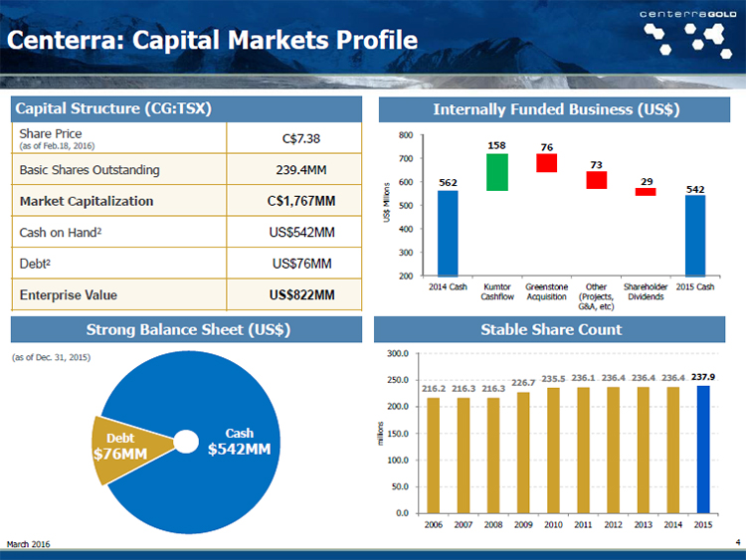This screenshot has height=560, width=746.
Task: Select the green Kumtor Cashflow bar
Action: point(497,172)
